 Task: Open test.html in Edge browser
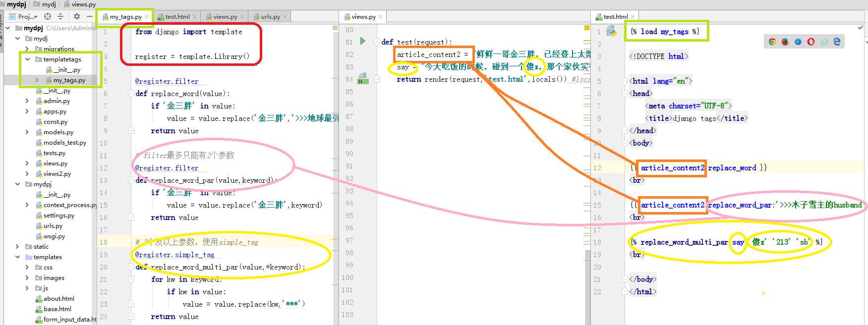point(837,42)
